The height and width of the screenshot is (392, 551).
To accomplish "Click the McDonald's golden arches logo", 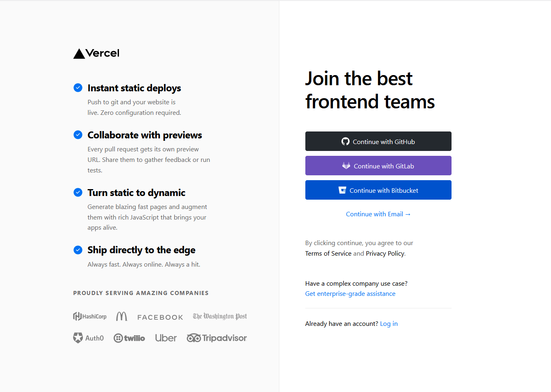I will tap(121, 317).
